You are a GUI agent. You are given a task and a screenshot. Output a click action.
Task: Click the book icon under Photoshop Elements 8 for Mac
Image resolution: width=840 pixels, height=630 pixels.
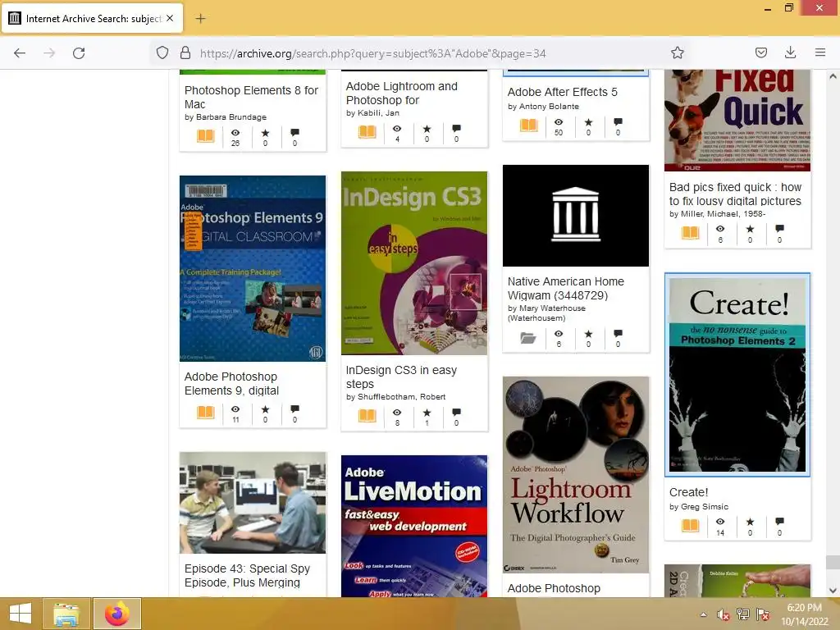tap(206, 136)
